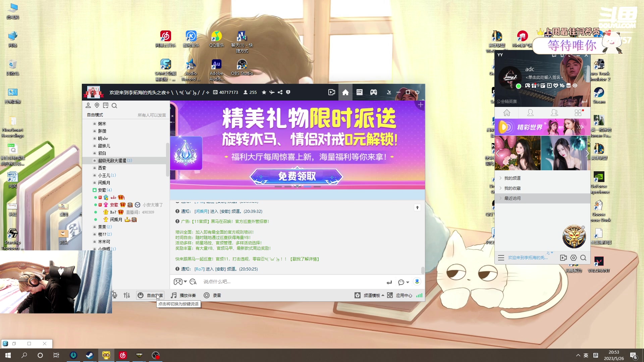This screenshot has width=644, height=362.
Task: Expand 我的频道 in the YY sidebar
Action: point(513,178)
